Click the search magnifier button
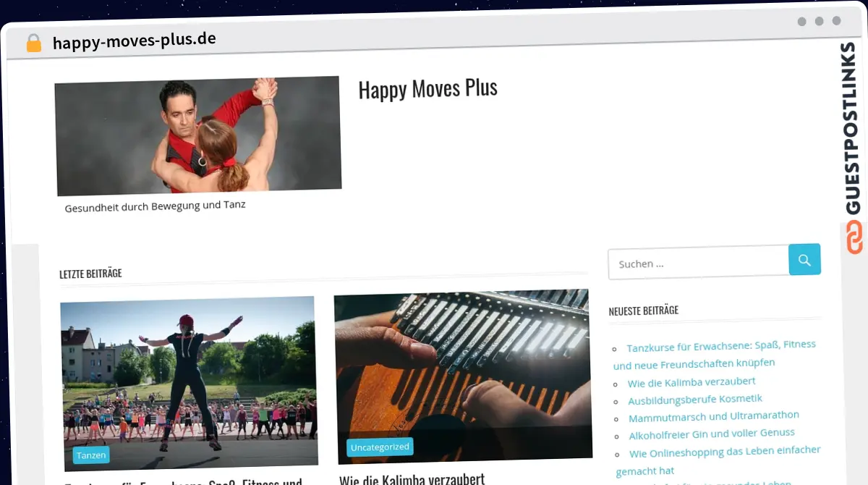The width and height of the screenshot is (868, 485). 804,259
